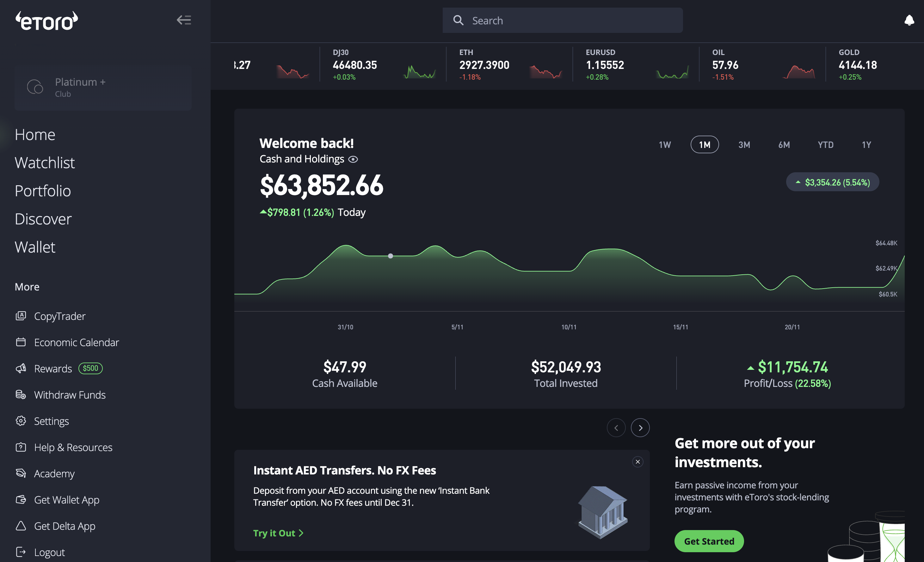The height and width of the screenshot is (562, 924).
Task: Click the Logout icon
Action: tap(21, 552)
